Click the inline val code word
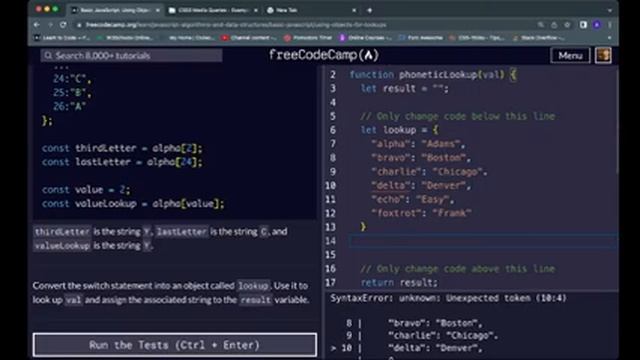Screen dimensions: 640x360 click(73, 300)
